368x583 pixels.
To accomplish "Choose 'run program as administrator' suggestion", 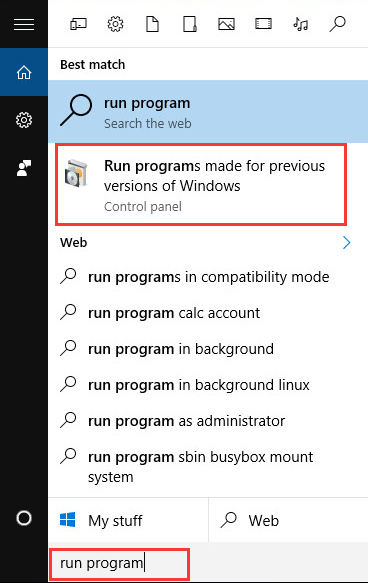I will click(x=186, y=421).
